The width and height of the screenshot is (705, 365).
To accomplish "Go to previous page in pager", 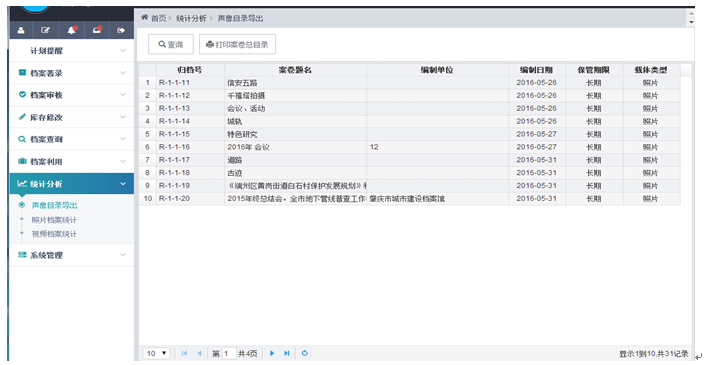I will tap(199, 353).
